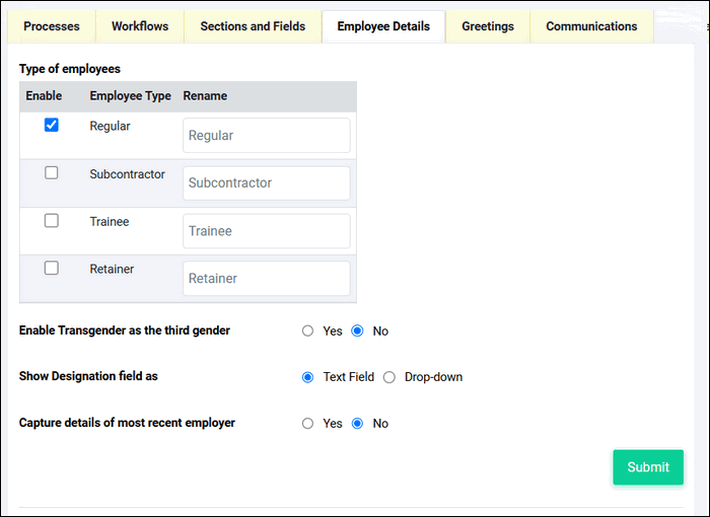
Task: Set Designation field to Drop-down
Action: (x=389, y=377)
